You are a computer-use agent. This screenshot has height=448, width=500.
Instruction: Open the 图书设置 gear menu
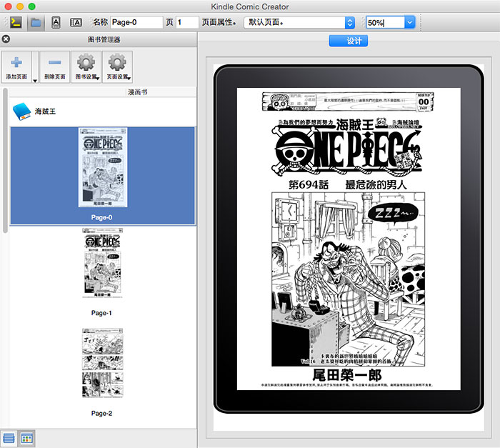86,67
